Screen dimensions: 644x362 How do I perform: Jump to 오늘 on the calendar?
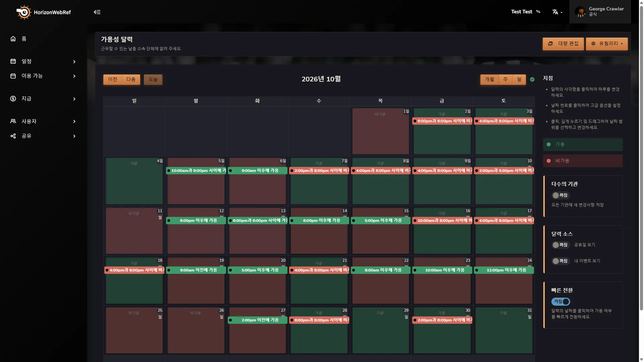pyautogui.click(x=153, y=79)
